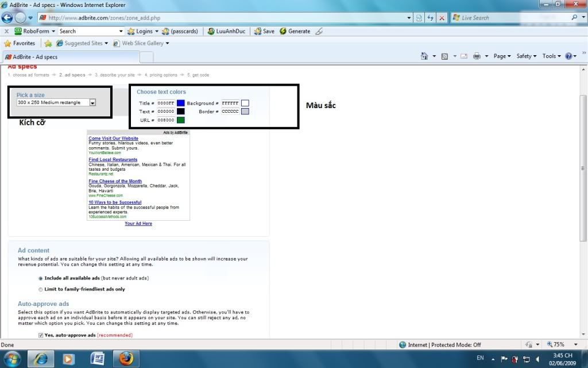Click the 'Your Ad Here' link
Screen dimensions: 588x368
tap(138, 224)
